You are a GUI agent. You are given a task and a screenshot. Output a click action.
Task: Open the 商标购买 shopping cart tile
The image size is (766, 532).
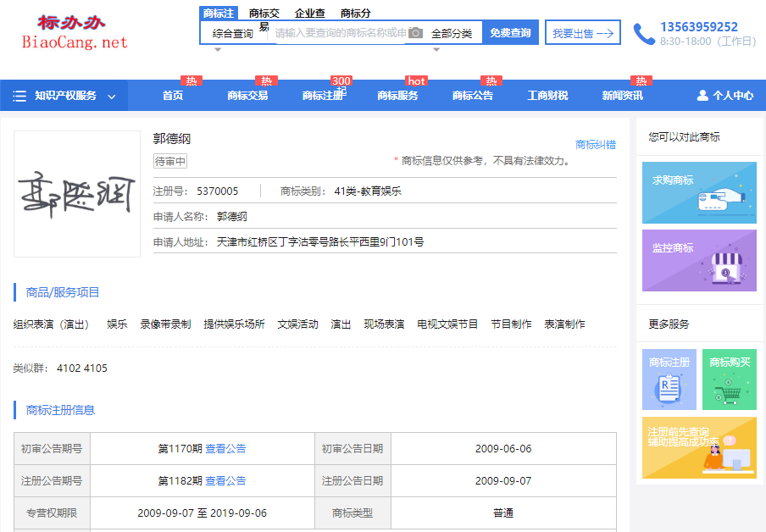730,380
